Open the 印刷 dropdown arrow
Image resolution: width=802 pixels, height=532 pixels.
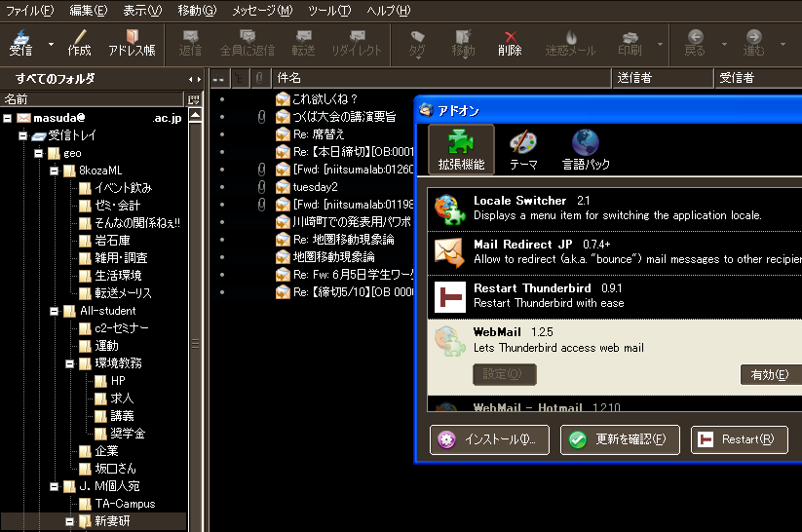point(660,44)
